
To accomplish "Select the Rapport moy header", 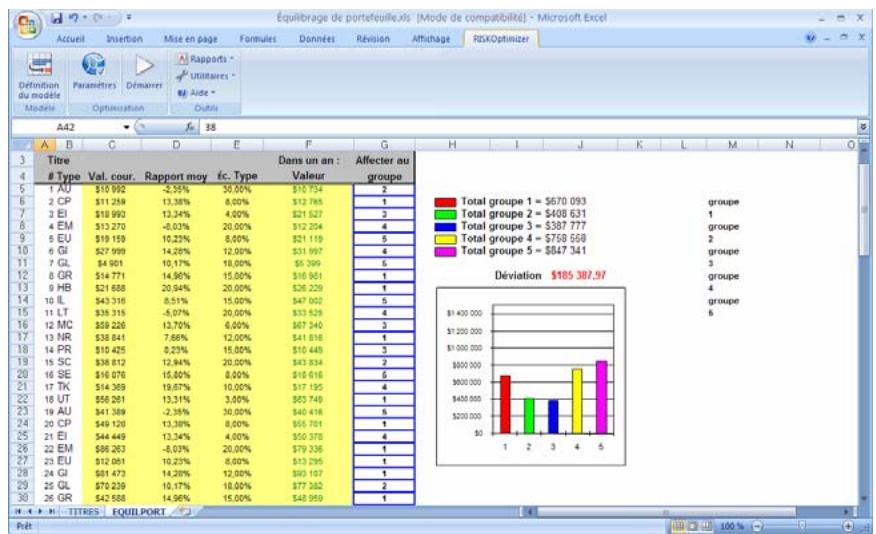I will click(x=175, y=176).
